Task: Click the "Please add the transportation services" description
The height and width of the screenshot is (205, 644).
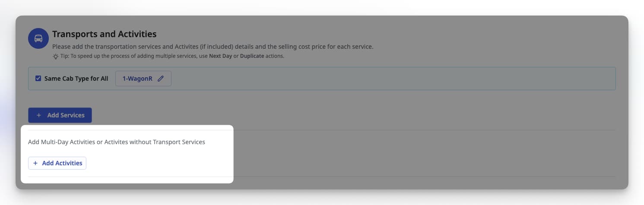Action: 213,47
